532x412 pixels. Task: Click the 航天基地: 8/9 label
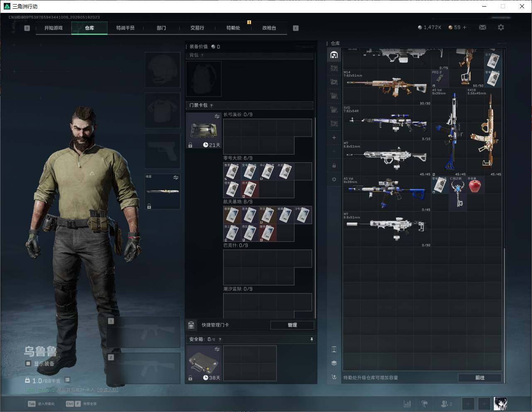(x=238, y=202)
